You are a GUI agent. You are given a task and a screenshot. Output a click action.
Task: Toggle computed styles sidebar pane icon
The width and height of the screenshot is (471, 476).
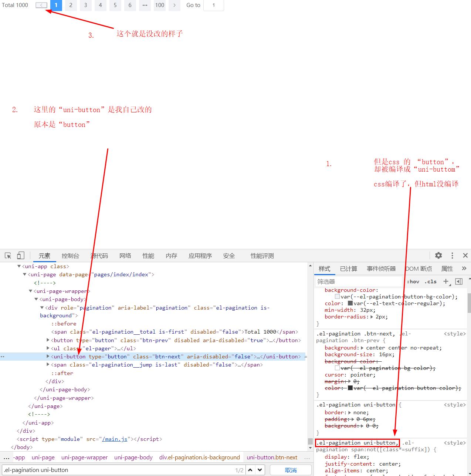click(459, 281)
